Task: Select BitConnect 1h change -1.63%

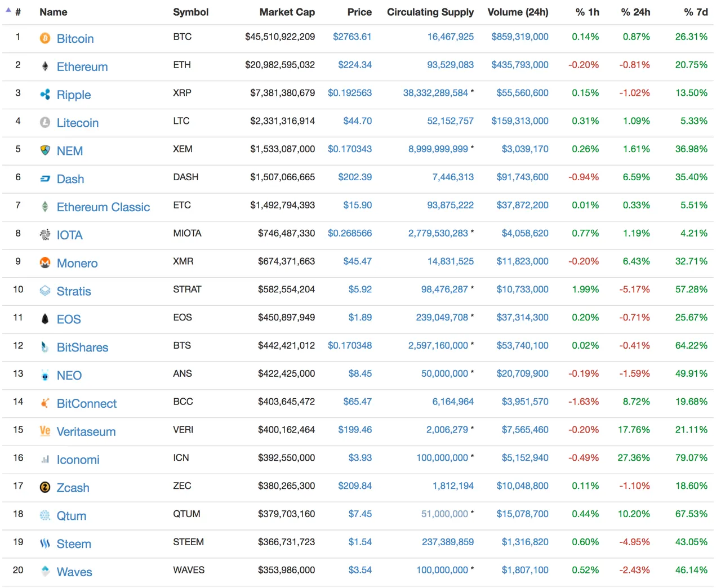Action: [584, 402]
